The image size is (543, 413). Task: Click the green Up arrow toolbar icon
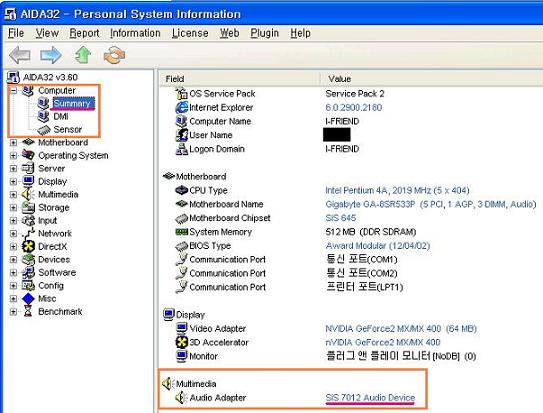[x=83, y=55]
